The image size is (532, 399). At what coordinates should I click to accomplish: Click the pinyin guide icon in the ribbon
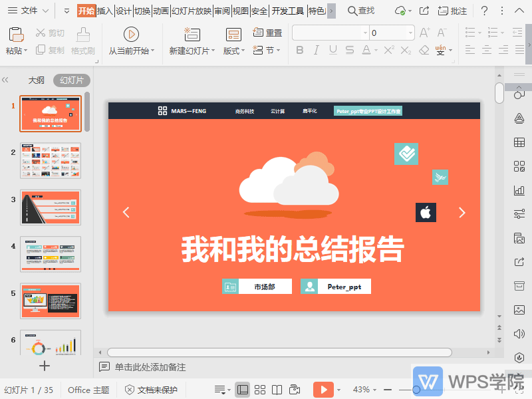click(439, 50)
